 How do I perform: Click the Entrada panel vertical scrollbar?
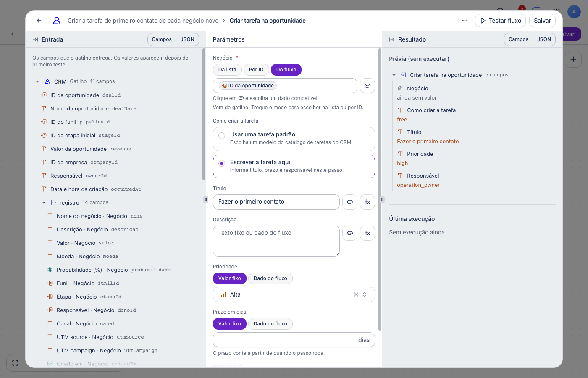click(x=204, y=114)
